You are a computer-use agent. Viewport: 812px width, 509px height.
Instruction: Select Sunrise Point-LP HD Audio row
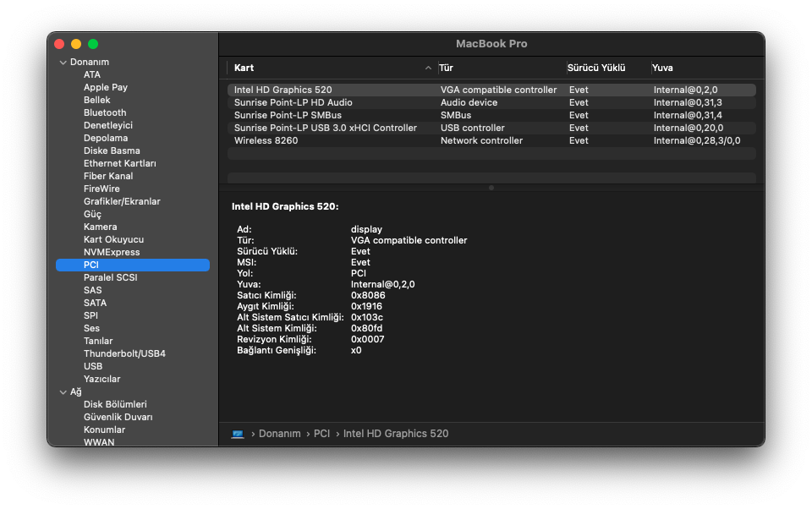[x=294, y=102]
